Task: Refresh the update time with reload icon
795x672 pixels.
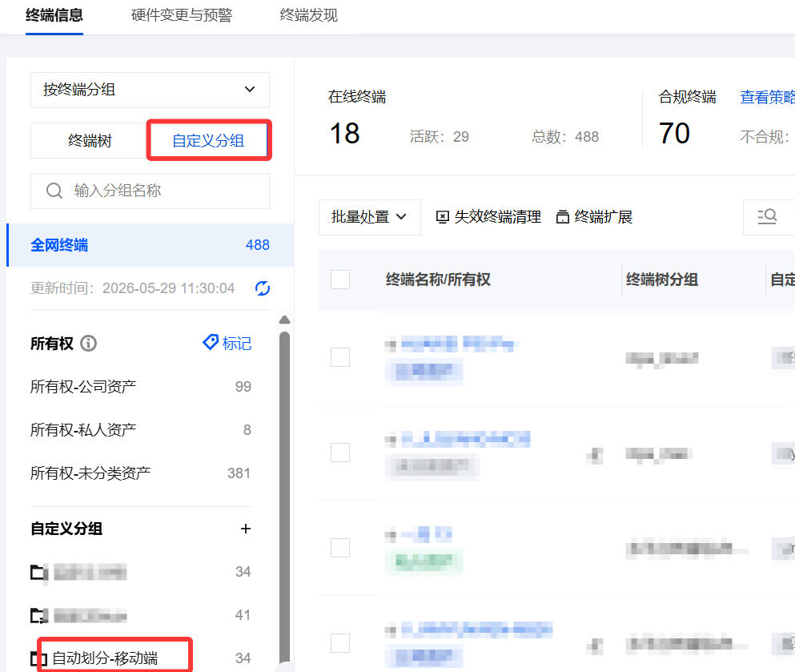Action: [262, 288]
